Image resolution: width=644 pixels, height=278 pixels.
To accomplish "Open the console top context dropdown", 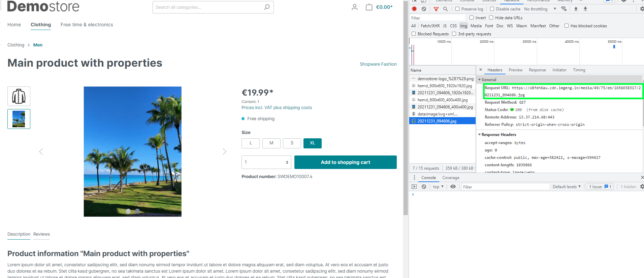I will click(x=438, y=186).
